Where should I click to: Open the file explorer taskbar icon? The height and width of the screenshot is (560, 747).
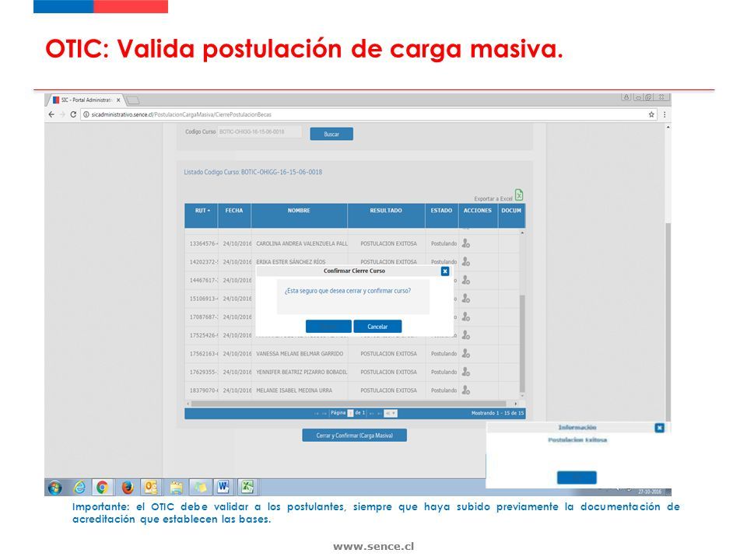[176, 487]
